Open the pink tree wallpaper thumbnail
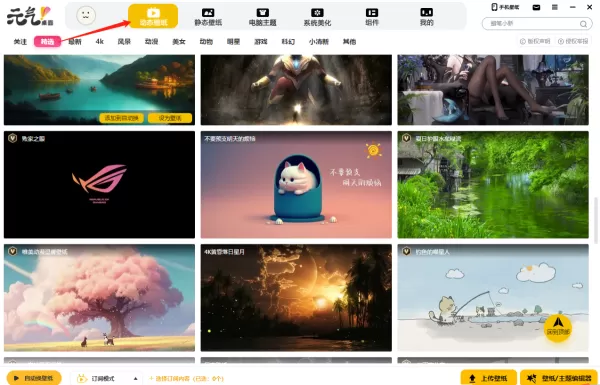Screen dimensions: 600x385 pyautogui.click(x=99, y=298)
